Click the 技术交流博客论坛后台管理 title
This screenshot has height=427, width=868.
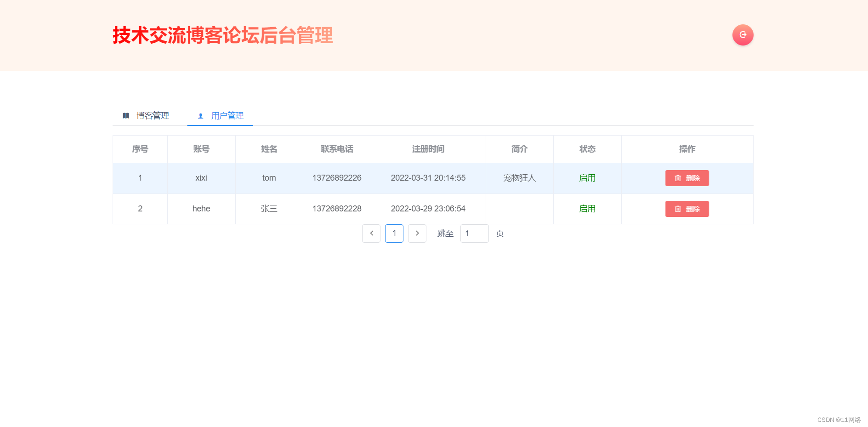coord(223,35)
